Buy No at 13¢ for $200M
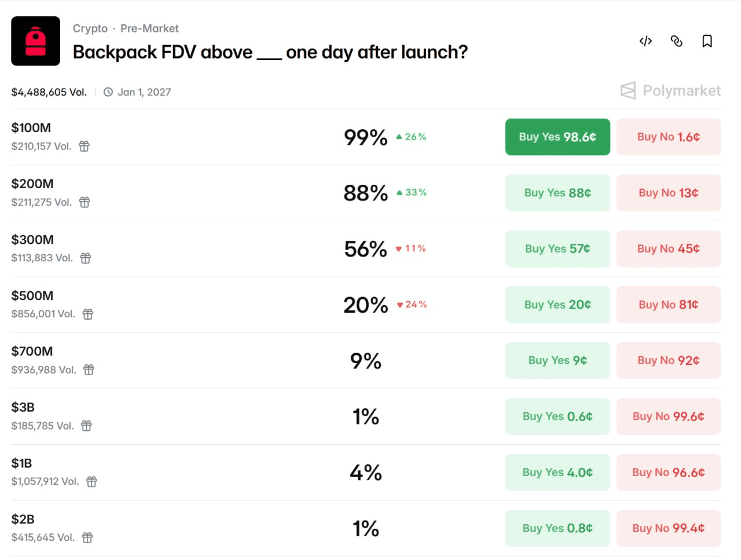 coord(668,193)
